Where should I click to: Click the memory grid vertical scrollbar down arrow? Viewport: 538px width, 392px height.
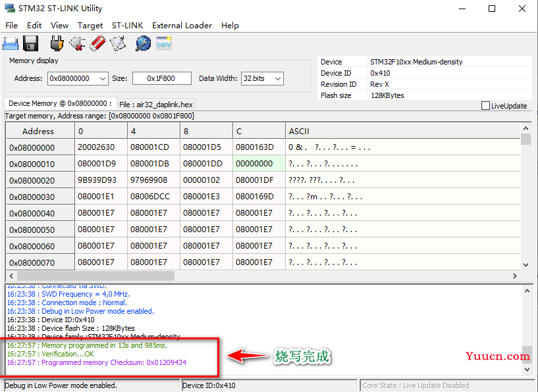525,265
